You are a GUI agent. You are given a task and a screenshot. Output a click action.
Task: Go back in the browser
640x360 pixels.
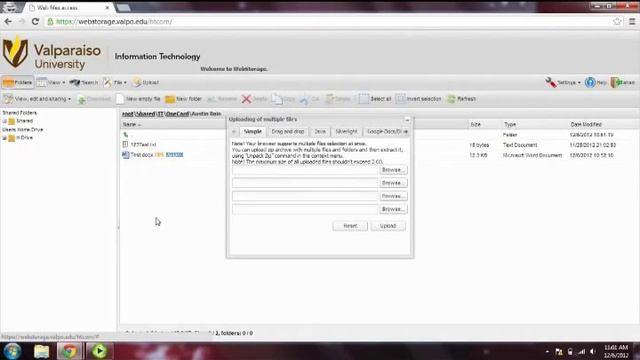[8, 21]
